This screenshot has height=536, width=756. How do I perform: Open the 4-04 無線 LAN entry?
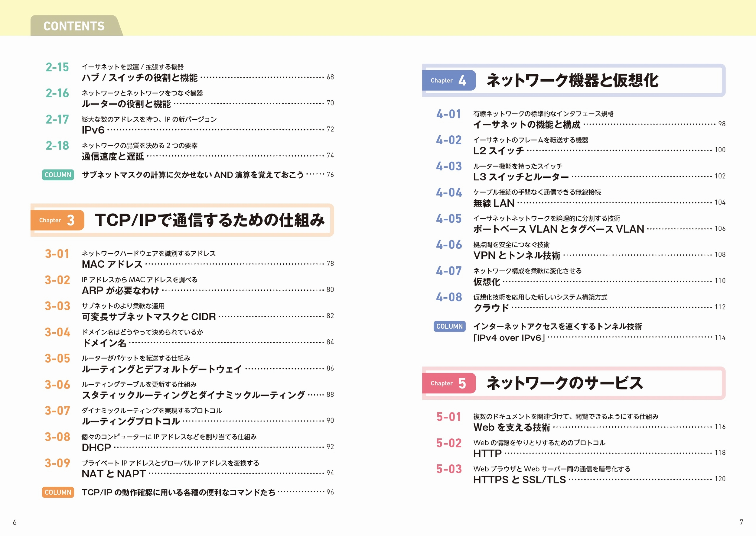581,198
